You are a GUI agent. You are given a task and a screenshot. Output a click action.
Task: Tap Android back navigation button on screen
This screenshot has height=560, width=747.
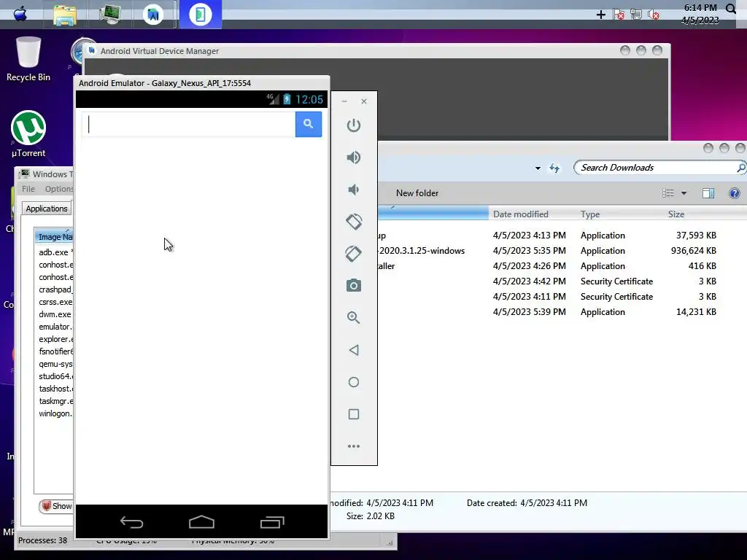(x=131, y=522)
